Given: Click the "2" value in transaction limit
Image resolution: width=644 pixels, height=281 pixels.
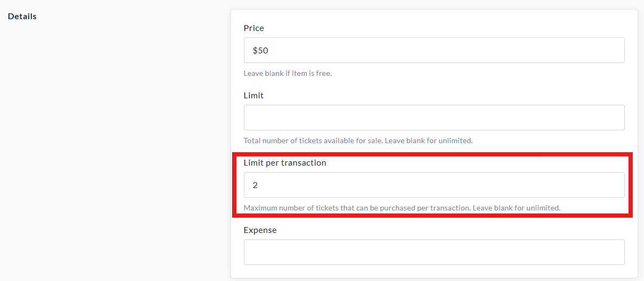Looking at the screenshot, I should pos(255,185).
